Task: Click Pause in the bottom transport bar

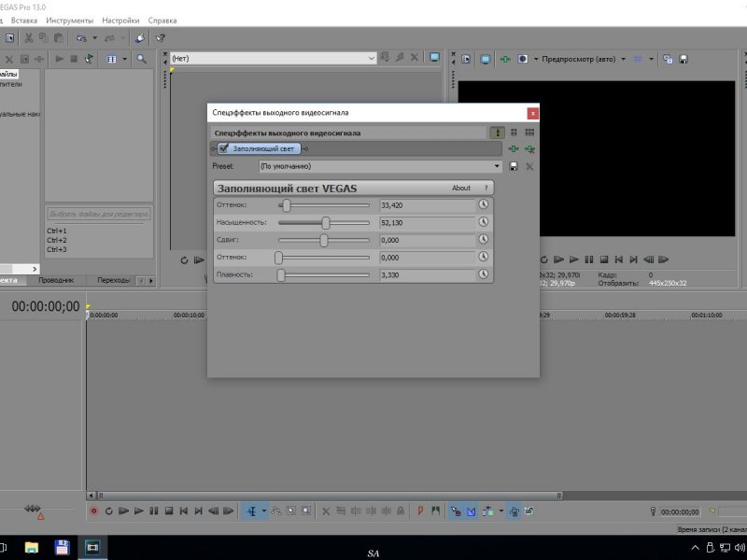Action: pyautogui.click(x=153, y=511)
